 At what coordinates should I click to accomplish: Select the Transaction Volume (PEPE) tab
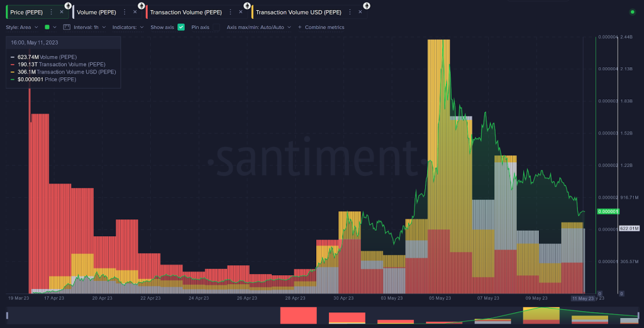tap(186, 12)
